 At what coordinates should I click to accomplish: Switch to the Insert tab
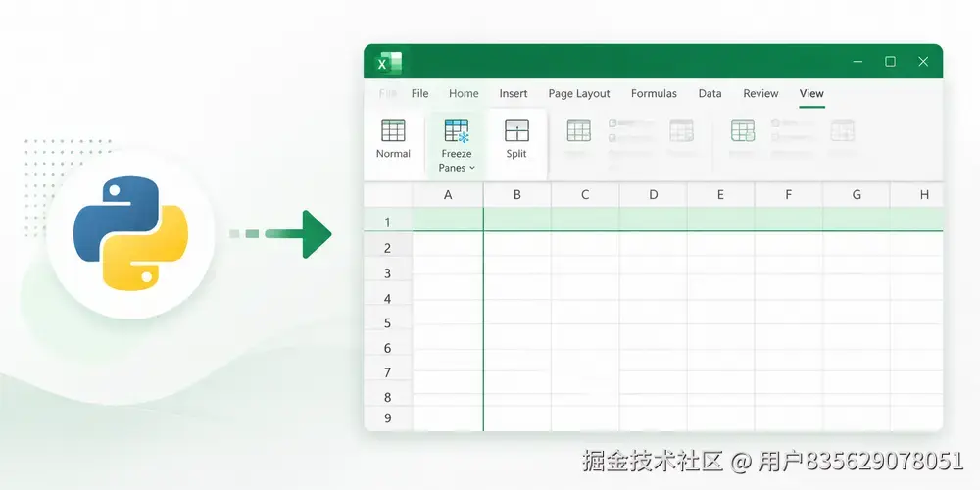514,94
